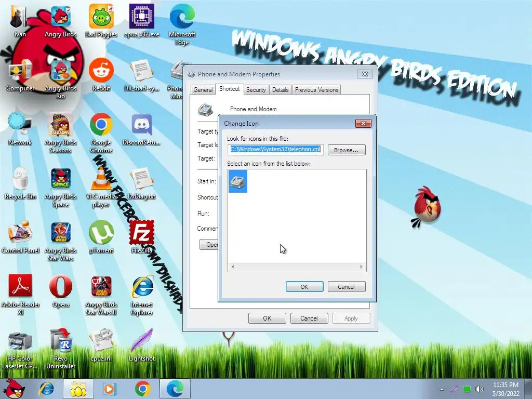Viewport: 532px width, 399px height.
Task: Open the Recycle Bin
Action: pyautogui.click(x=20, y=183)
